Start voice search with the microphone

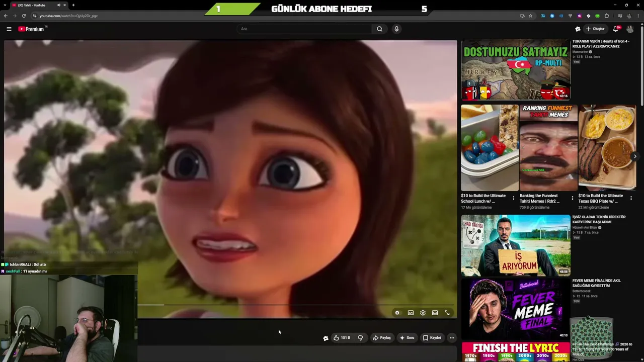point(396,29)
